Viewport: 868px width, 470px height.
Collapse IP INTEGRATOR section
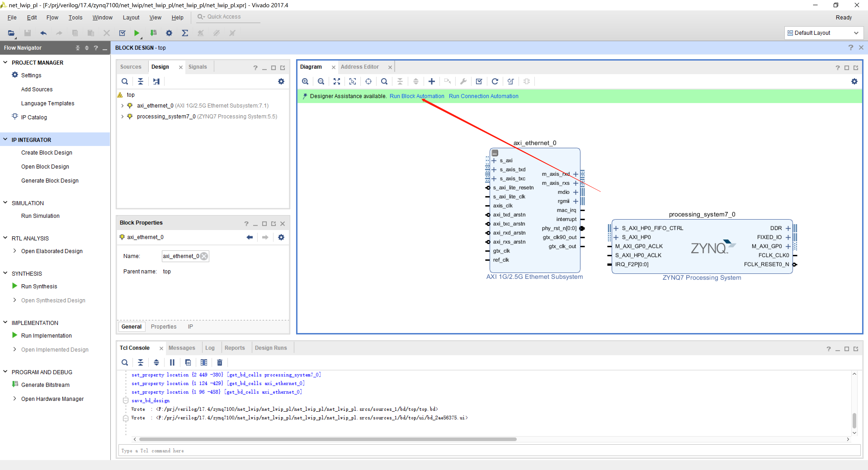pos(5,139)
